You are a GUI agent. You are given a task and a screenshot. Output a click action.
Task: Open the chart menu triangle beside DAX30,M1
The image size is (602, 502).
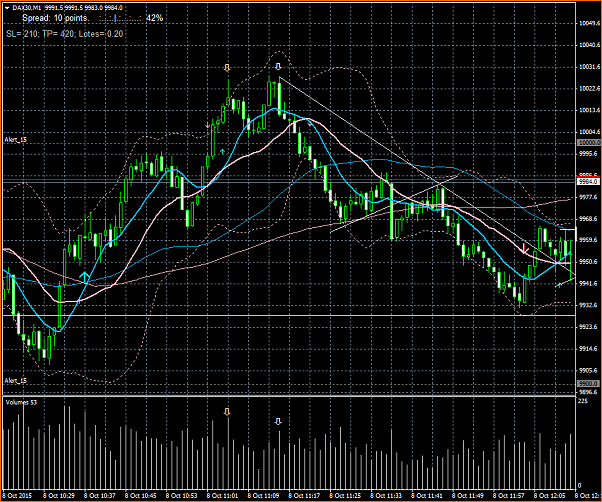pos(7,8)
